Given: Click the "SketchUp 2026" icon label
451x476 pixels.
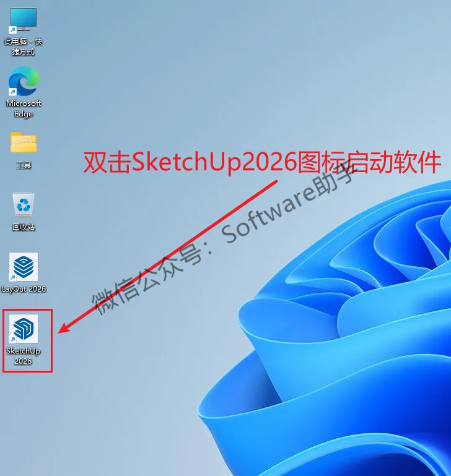Looking at the screenshot, I should point(24,356).
